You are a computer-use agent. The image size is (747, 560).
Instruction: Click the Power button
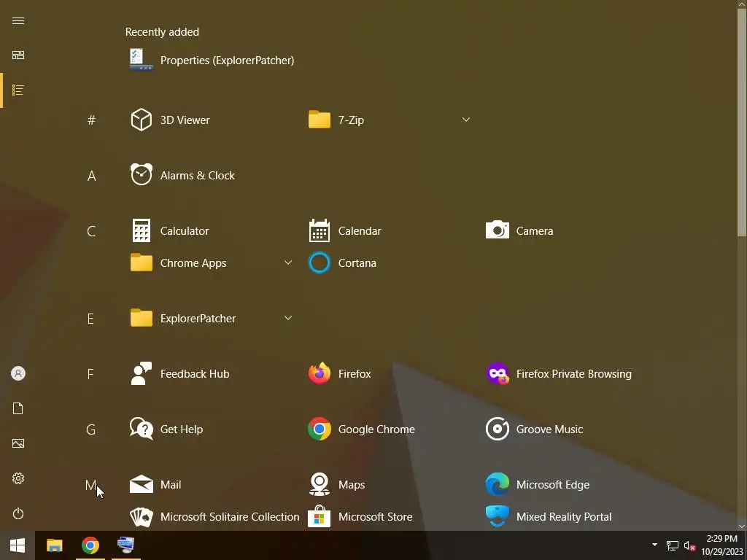18,513
